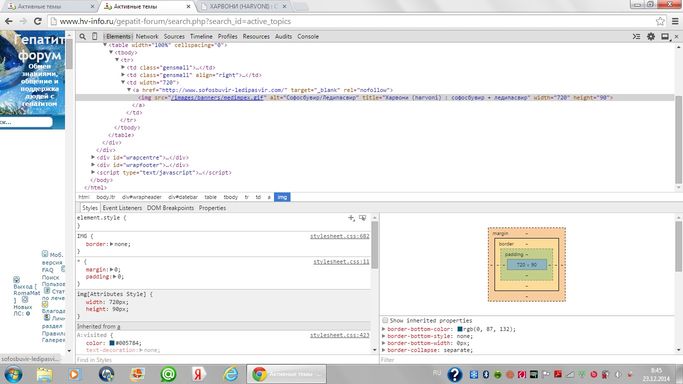Expand the border-collapse computed property
Image resolution: width=683 pixels, height=384 pixels.
coord(384,350)
